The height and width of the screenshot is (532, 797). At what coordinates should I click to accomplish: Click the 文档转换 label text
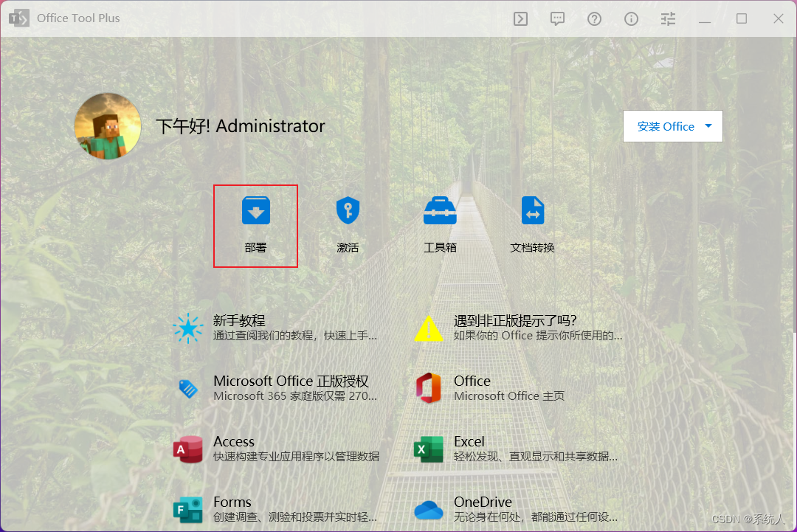[533, 247]
